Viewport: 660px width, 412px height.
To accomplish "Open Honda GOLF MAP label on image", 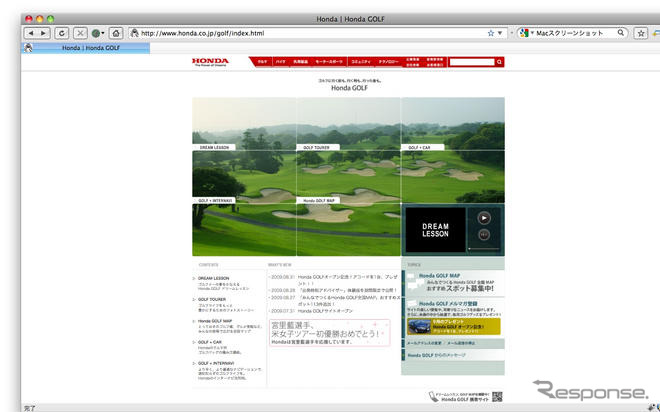I will point(318,200).
